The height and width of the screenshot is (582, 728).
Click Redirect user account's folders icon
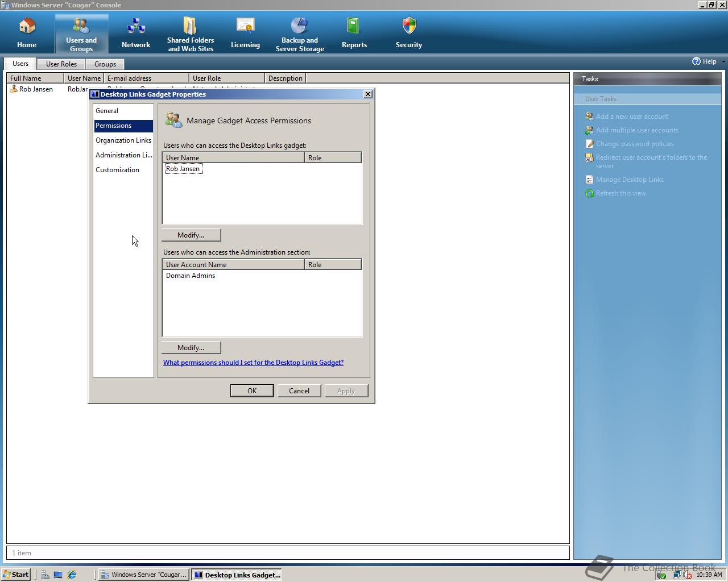(x=589, y=157)
